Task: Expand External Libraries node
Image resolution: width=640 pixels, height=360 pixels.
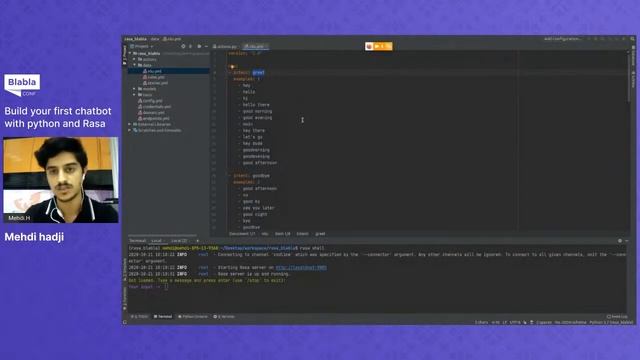Action: click(x=130, y=124)
